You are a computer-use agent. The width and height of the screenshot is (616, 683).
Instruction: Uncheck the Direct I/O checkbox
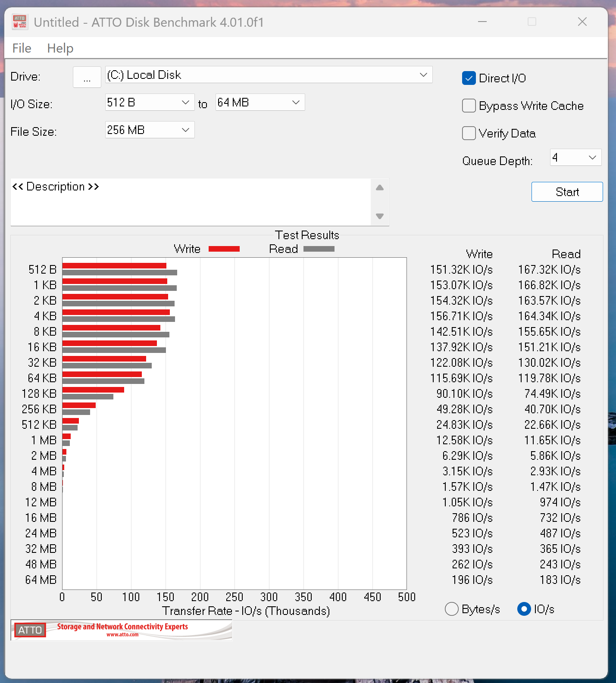pyautogui.click(x=469, y=78)
